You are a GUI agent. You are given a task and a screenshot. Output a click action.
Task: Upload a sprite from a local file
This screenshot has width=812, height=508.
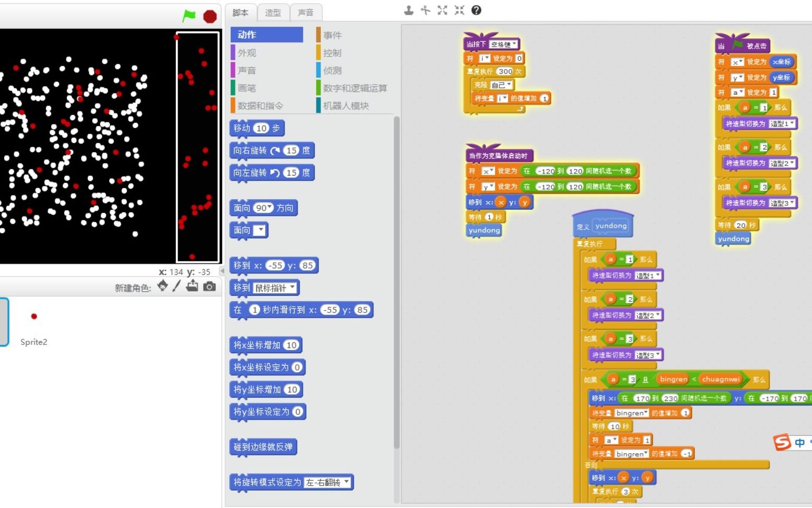[x=193, y=286]
